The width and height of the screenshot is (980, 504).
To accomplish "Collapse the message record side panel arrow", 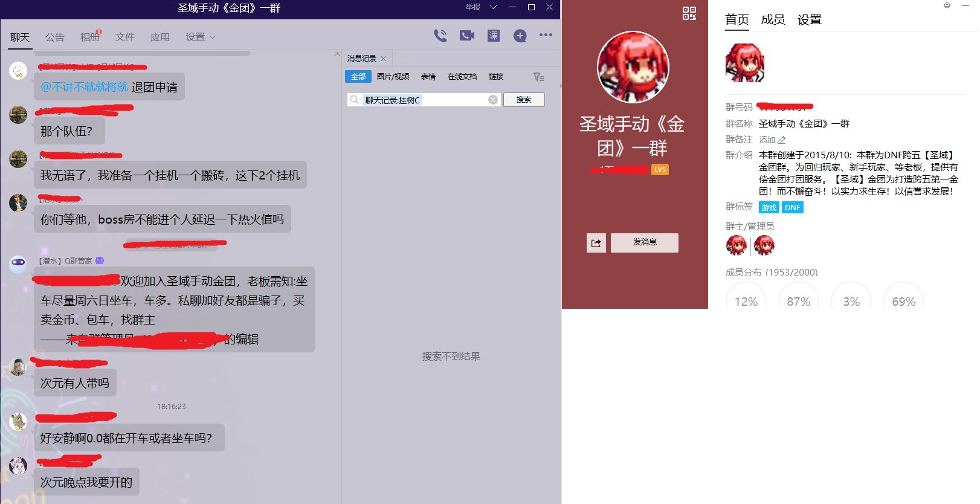I will point(337,54).
